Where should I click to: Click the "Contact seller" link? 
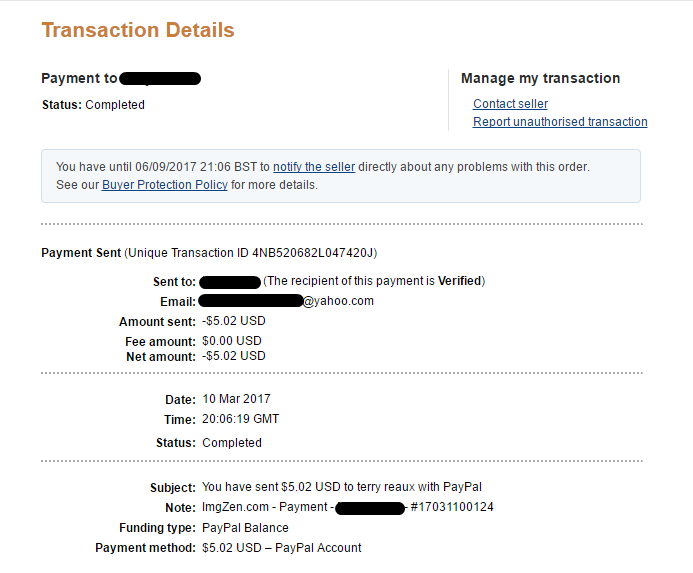[x=510, y=104]
